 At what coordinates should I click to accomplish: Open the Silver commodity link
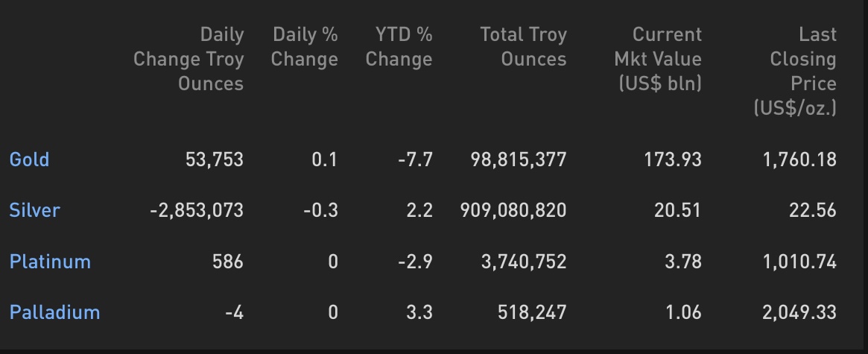[x=34, y=210]
